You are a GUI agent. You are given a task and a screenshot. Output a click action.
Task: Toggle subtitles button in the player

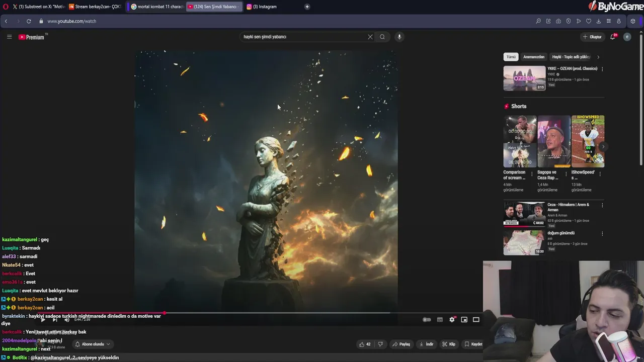click(440, 320)
